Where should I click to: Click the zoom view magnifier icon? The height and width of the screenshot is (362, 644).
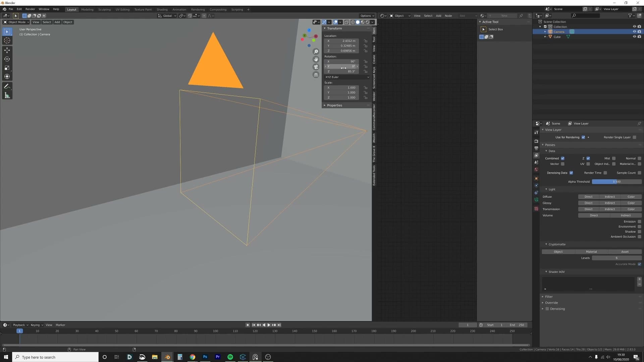(316, 52)
